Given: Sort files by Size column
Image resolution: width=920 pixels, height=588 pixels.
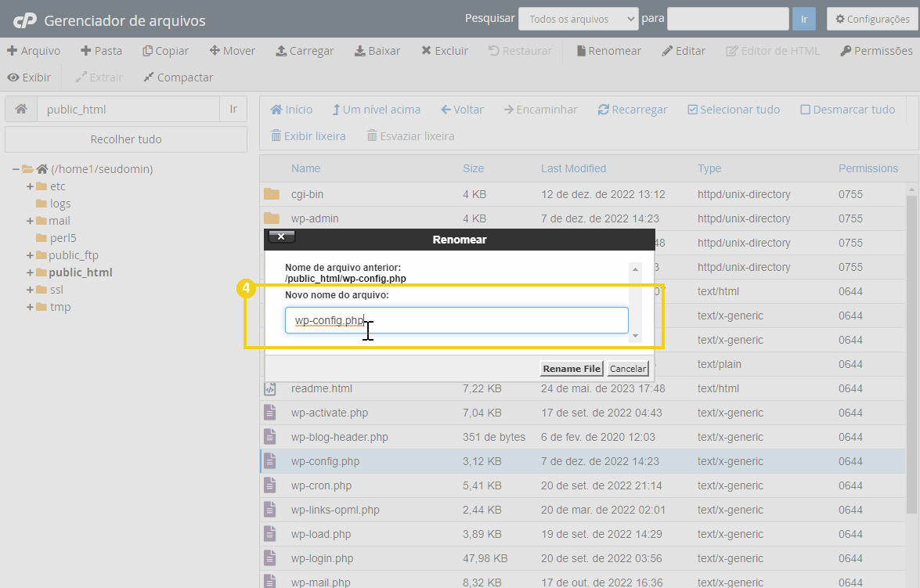Looking at the screenshot, I should [x=473, y=168].
